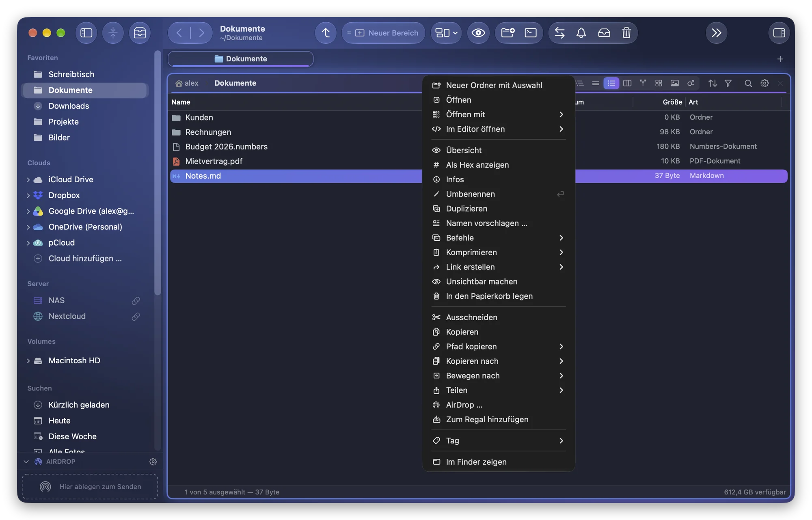
Task: Expand the iCloud Drive tree item
Action: (x=28, y=180)
